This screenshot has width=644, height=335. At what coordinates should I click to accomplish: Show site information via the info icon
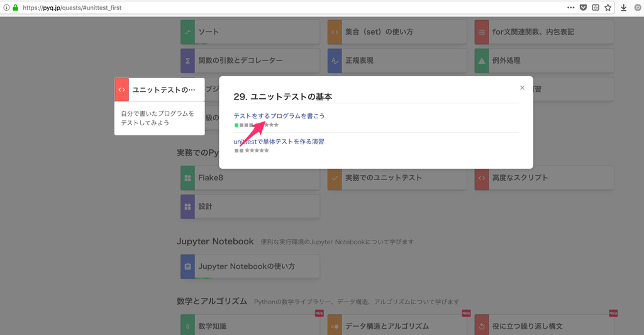[6, 8]
